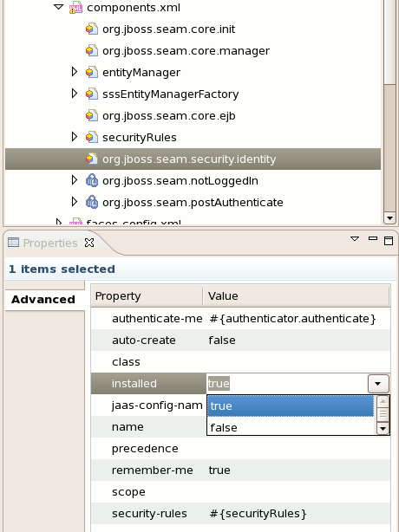
Task: Expand the sssEntityManagerFactory node
Action: click(75, 94)
